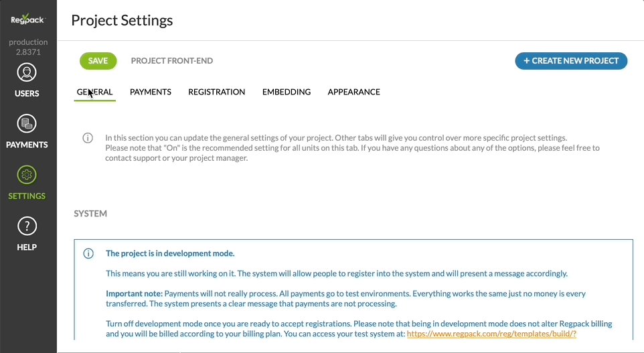The image size is (644, 353).
Task: Open the Users section icon
Action: click(x=27, y=72)
